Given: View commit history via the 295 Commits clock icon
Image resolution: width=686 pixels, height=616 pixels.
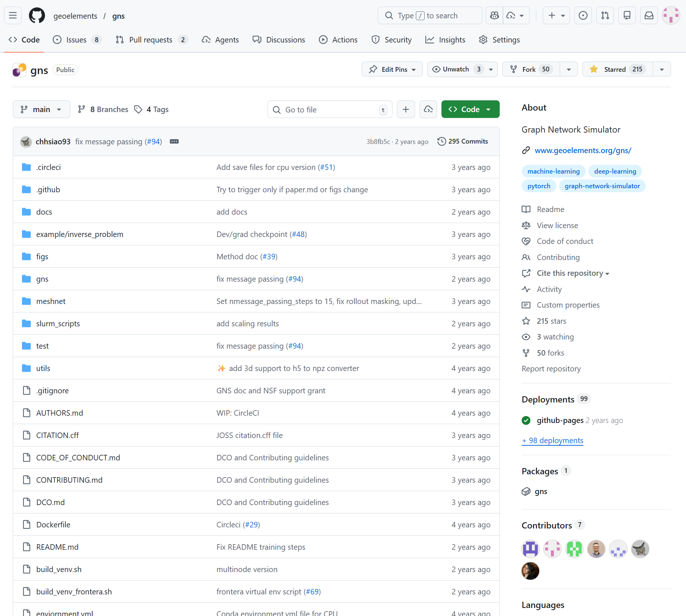Looking at the screenshot, I should point(441,141).
